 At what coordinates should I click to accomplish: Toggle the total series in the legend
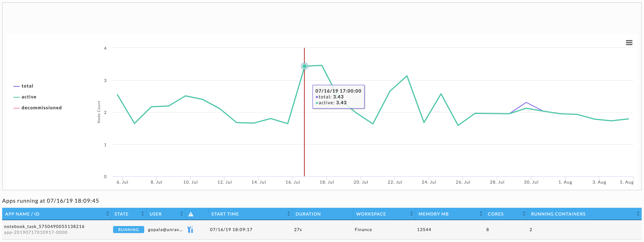tap(23, 86)
